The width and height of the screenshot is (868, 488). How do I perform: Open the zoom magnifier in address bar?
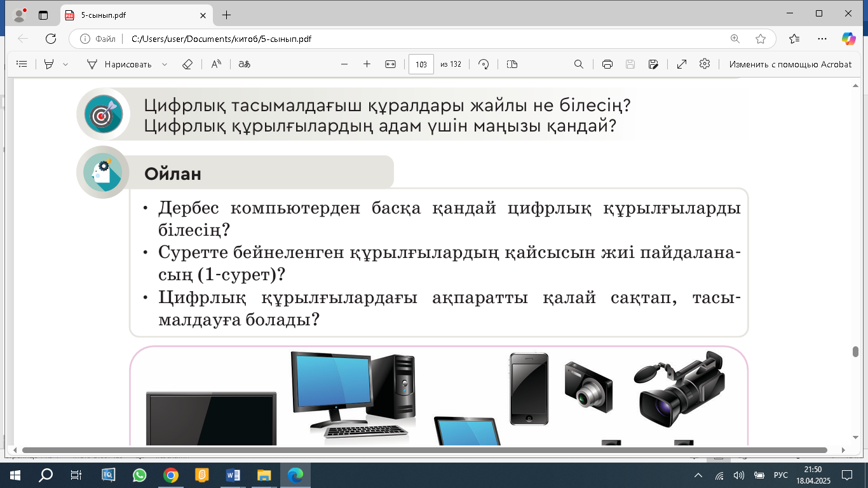[x=735, y=39]
